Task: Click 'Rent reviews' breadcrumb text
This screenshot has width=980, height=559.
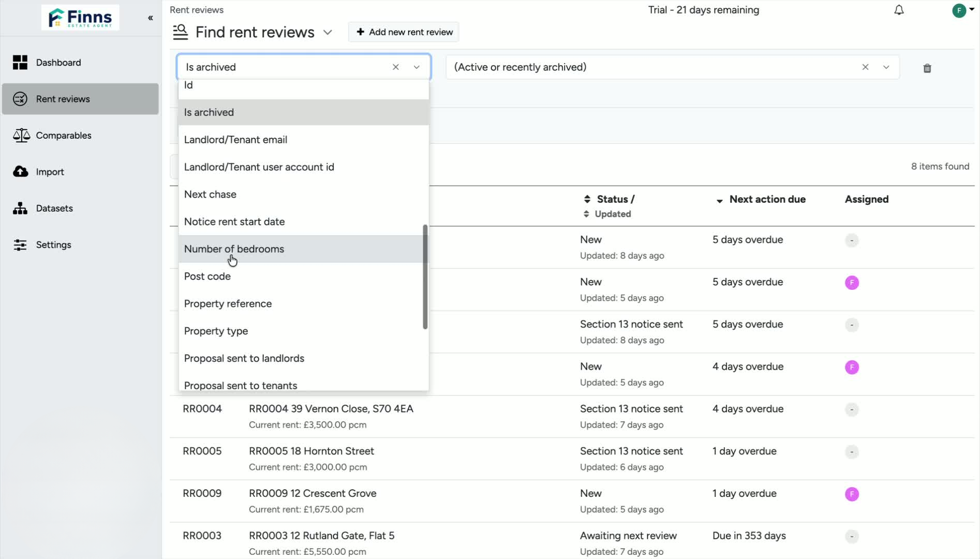Action: [x=197, y=10]
